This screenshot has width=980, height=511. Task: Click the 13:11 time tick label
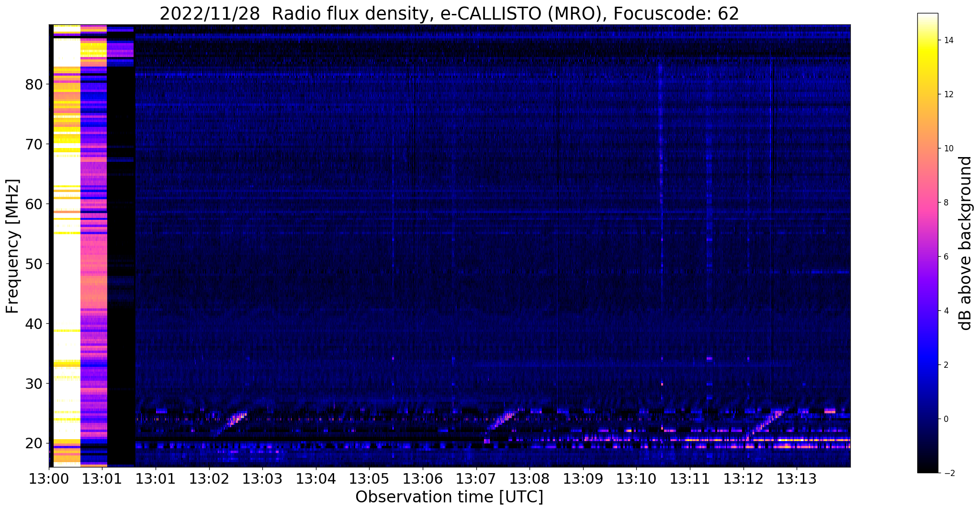690,478
